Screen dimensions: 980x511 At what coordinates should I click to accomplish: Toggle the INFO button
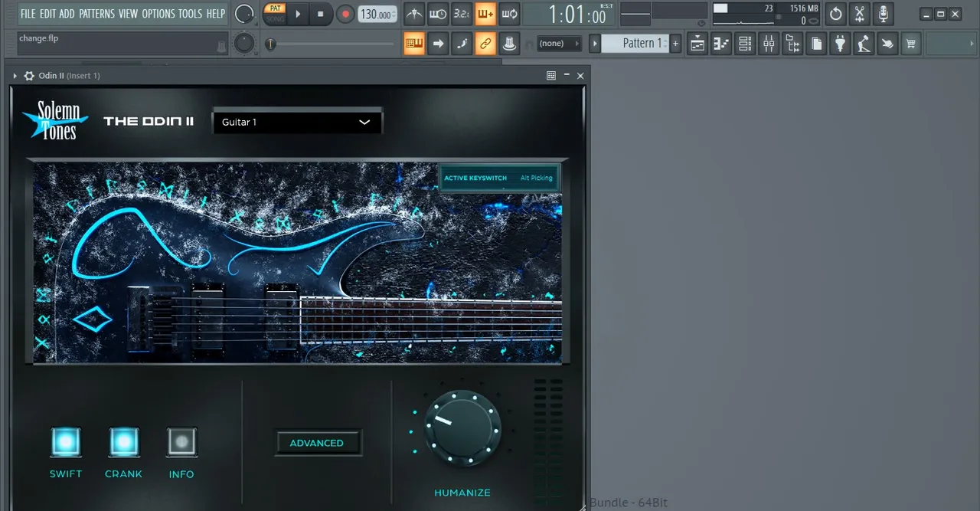[x=181, y=442]
